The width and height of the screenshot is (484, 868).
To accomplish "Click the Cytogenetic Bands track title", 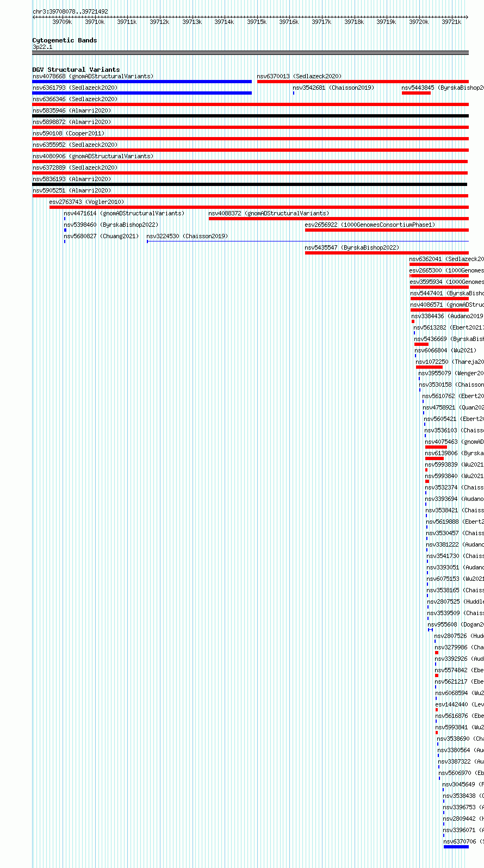I will [65, 40].
